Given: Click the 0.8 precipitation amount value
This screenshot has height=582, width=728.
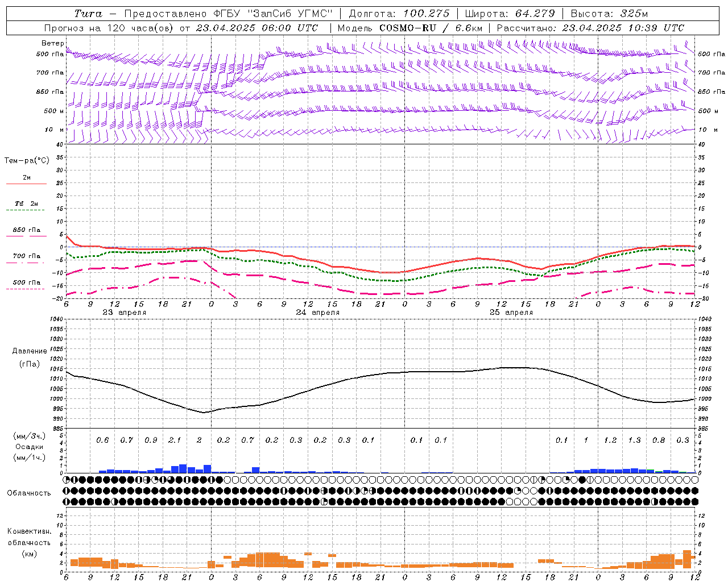Looking at the screenshot, I should (659, 440).
